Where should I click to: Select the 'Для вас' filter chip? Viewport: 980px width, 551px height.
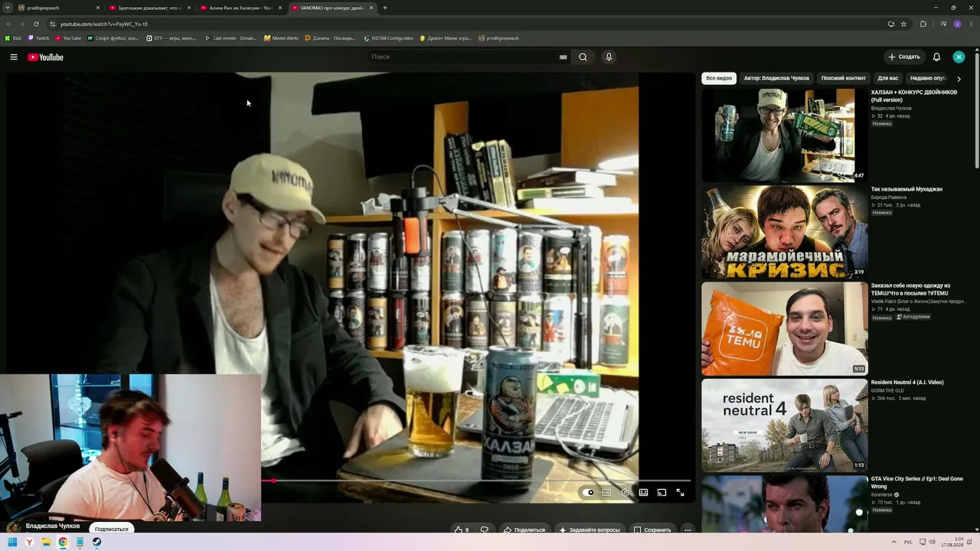[888, 78]
